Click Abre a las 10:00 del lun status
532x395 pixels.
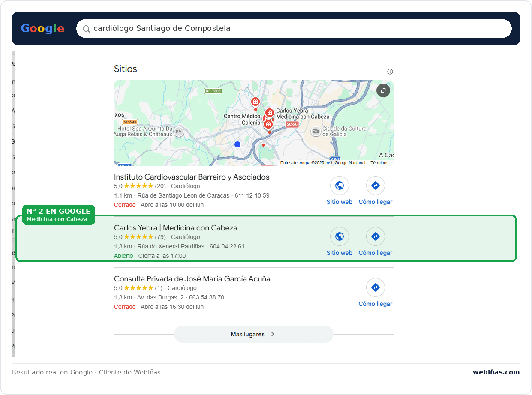pos(172,205)
